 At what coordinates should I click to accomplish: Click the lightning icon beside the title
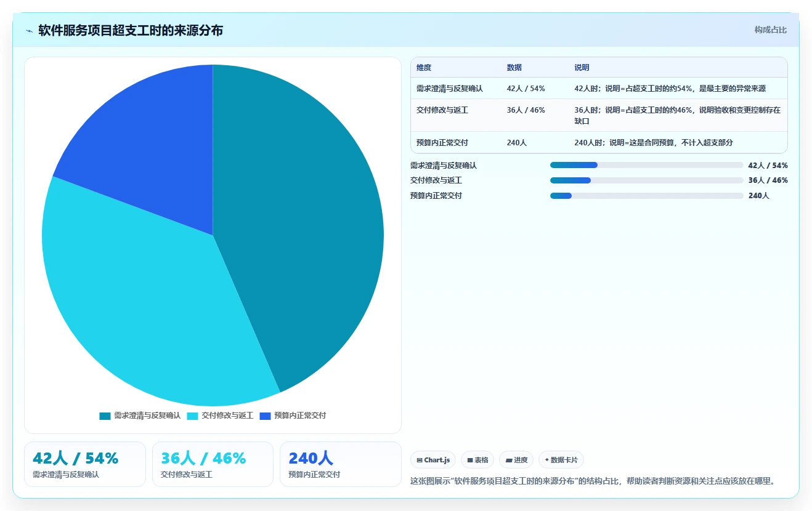pyautogui.click(x=29, y=31)
